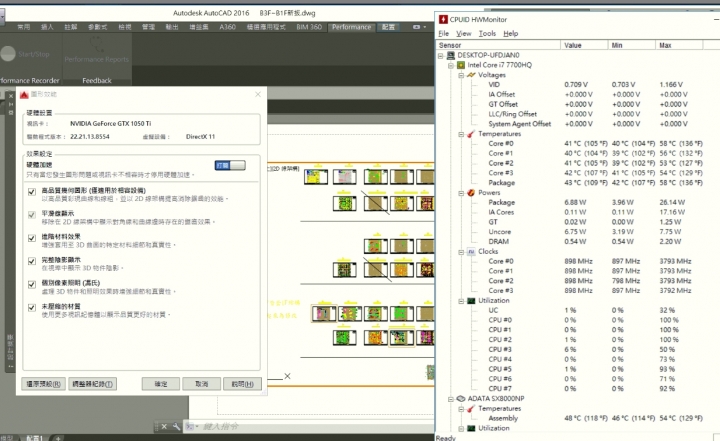Screen dimensions: 720x441
Task: Click the CPU Utilization chart icon
Action: [471, 300]
